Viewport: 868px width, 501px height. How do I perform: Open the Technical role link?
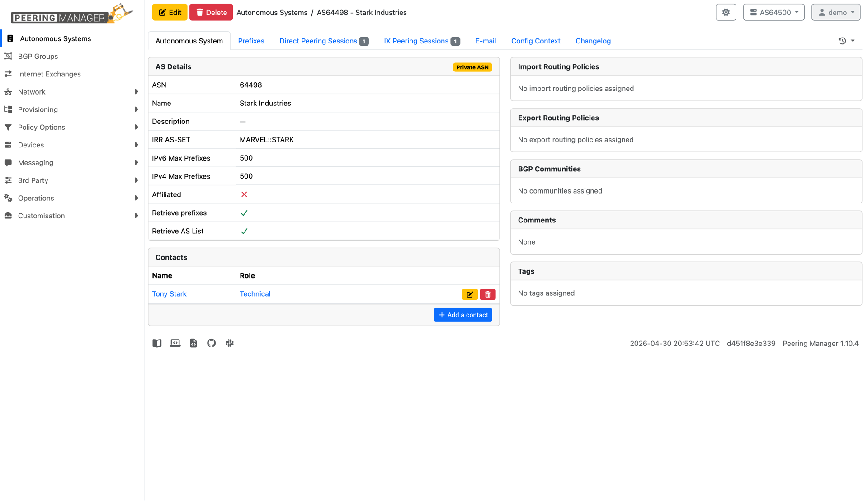pyautogui.click(x=255, y=294)
